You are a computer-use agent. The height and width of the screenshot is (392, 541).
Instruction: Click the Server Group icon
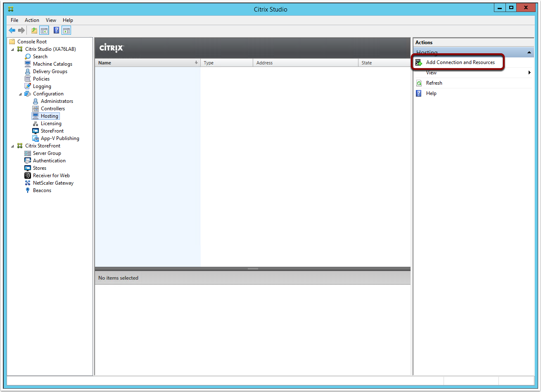click(x=28, y=153)
